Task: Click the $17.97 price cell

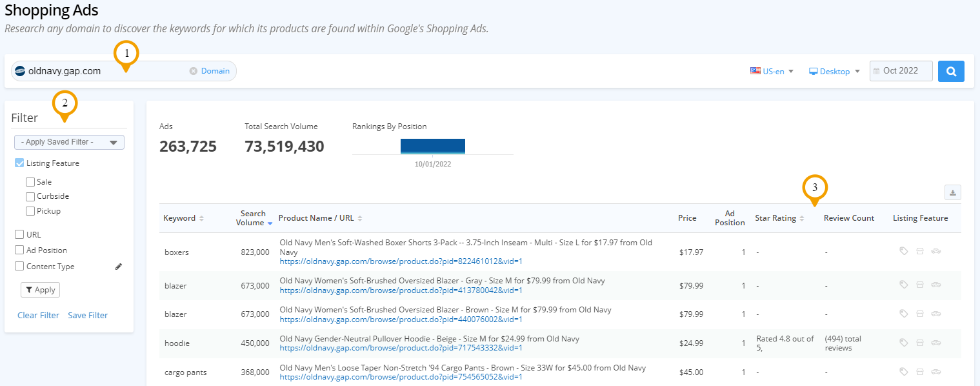Action: point(691,252)
